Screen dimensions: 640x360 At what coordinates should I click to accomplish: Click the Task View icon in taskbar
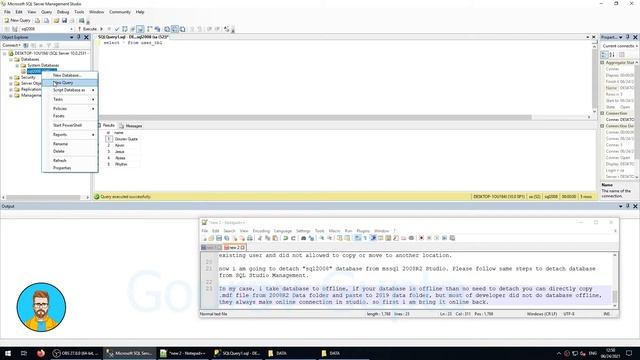click(x=23, y=353)
